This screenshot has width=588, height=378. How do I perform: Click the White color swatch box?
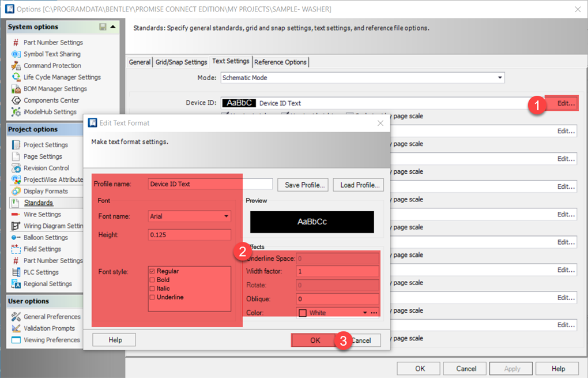[303, 313]
